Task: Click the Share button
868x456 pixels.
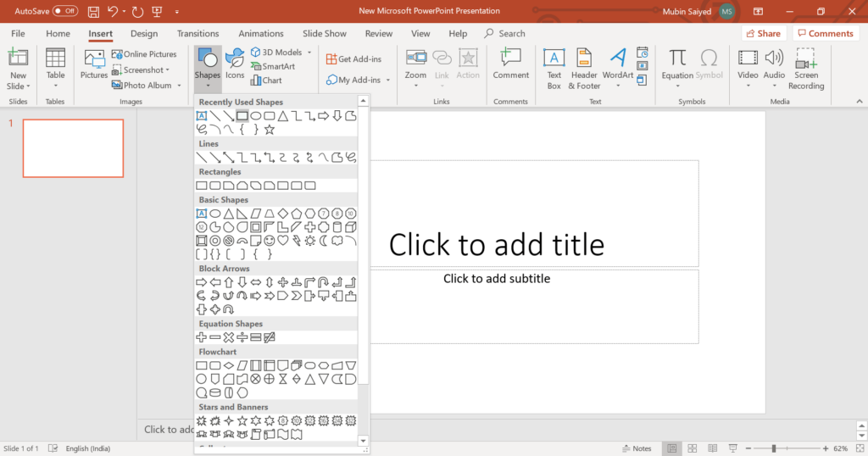Action: pos(763,34)
